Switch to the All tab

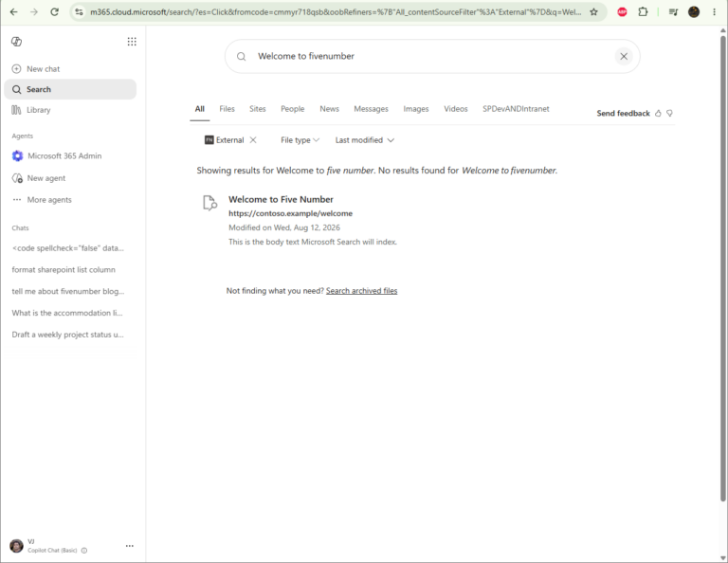pyautogui.click(x=200, y=109)
